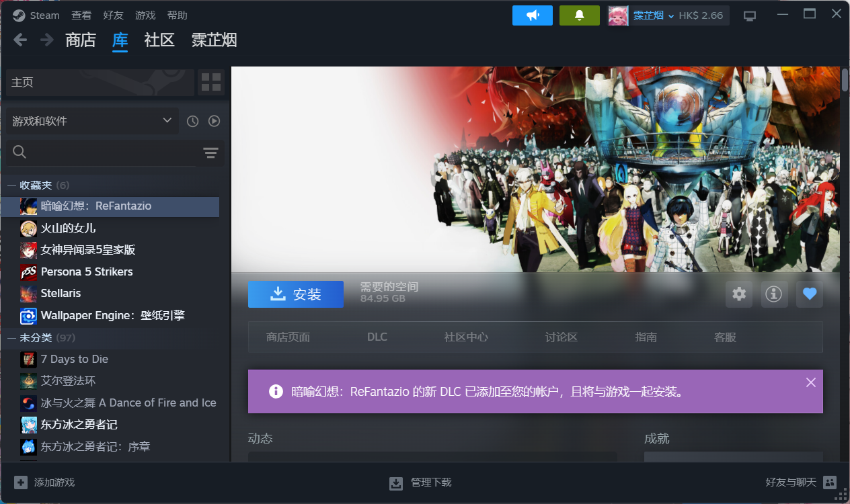Click the vertical scrollbar thumb
This screenshot has width=850, height=504.
point(845,79)
